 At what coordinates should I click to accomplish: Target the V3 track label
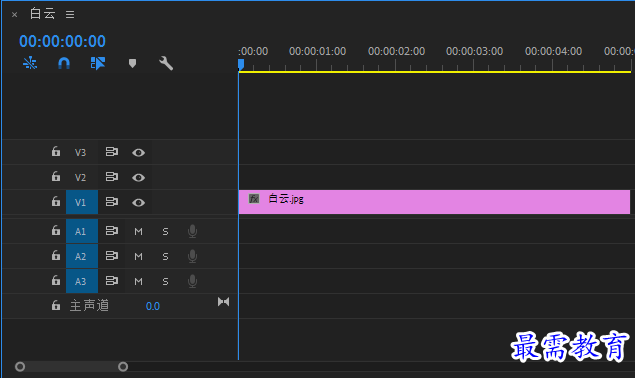81,152
